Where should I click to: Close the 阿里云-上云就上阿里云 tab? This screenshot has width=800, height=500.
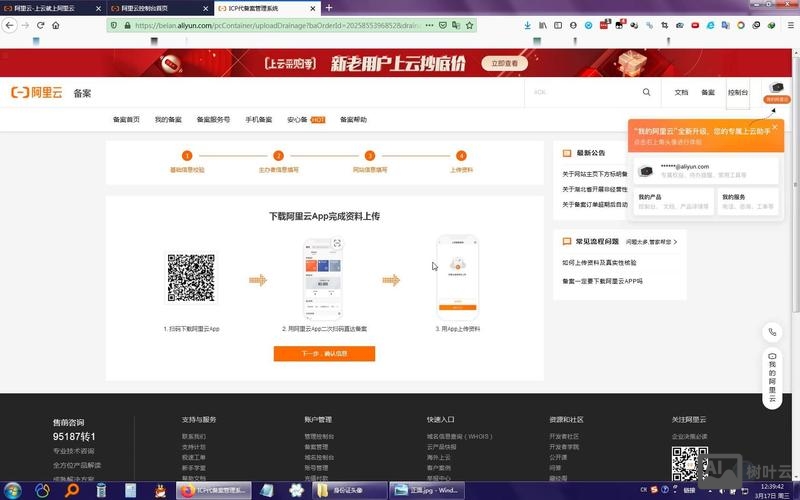click(98, 8)
